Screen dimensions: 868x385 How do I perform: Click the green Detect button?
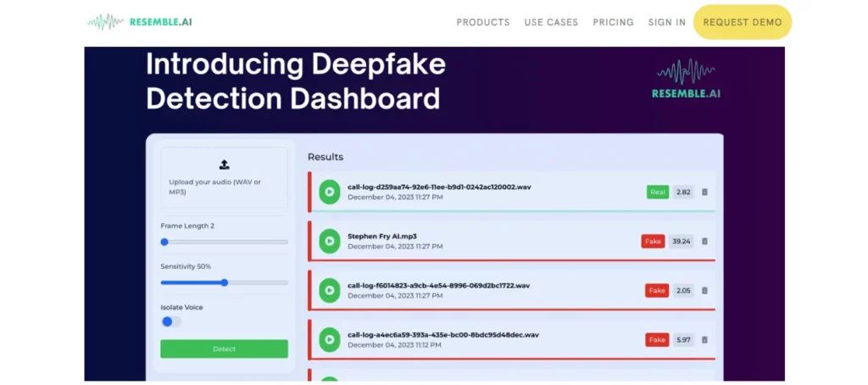[x=224, y=349]
